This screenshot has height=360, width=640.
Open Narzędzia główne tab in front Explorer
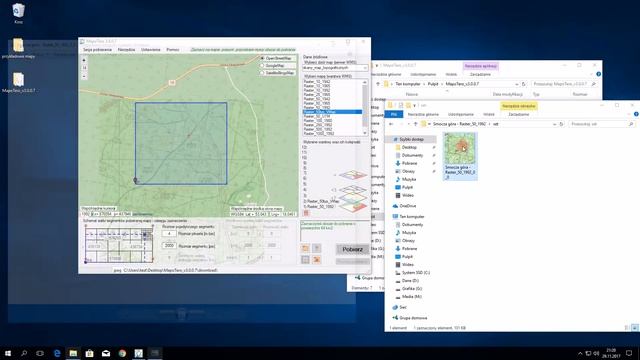pos(423,115)
